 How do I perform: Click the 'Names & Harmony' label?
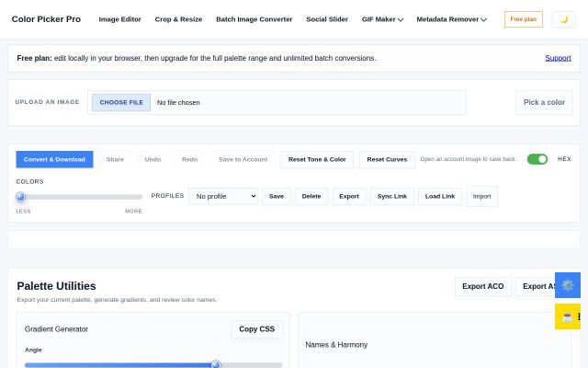click(336, 345)
